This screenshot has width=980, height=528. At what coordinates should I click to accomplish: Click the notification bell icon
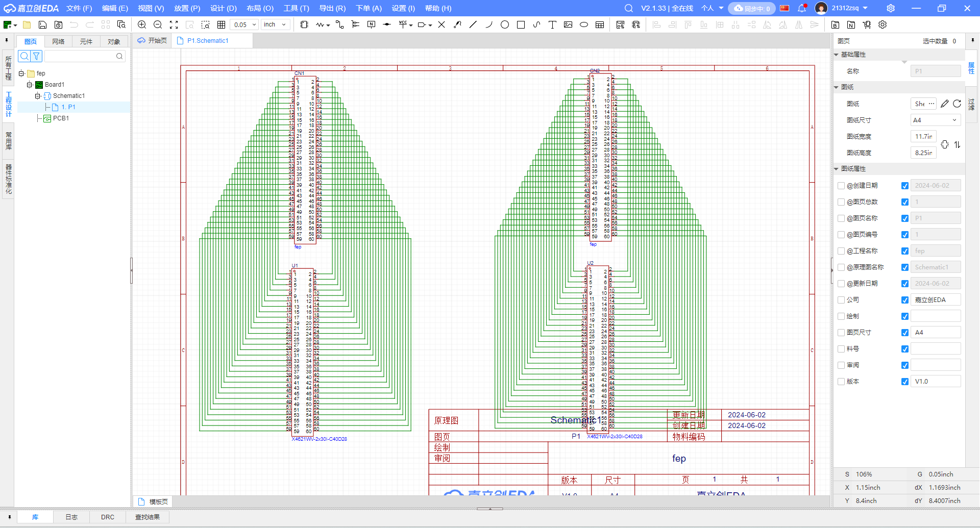pyautogui.click(x=802, y=8)
